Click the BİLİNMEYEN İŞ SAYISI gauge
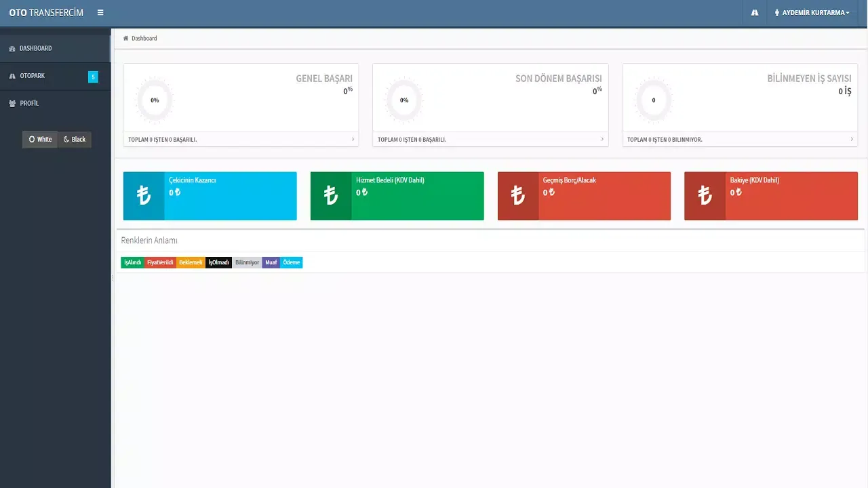The height and width of the screenshot is (488, 868). pyautogui.click(x=654, y=100)
